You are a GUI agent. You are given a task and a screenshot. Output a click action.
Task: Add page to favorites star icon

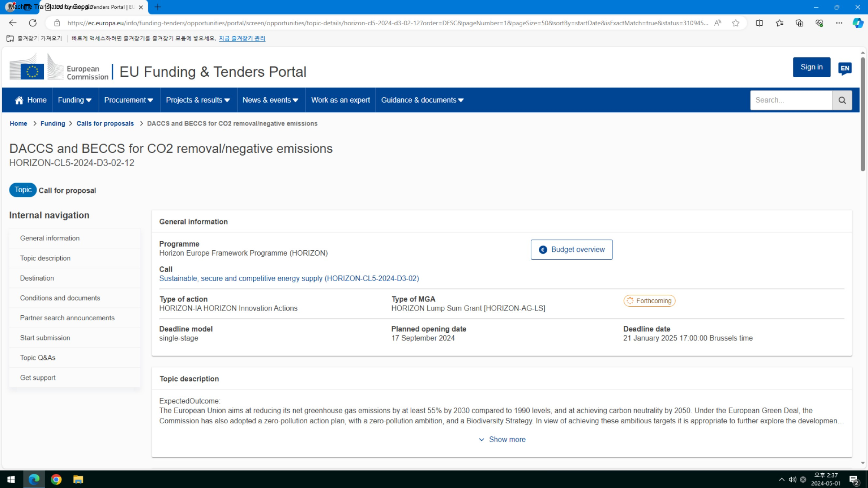coord(736,23)
